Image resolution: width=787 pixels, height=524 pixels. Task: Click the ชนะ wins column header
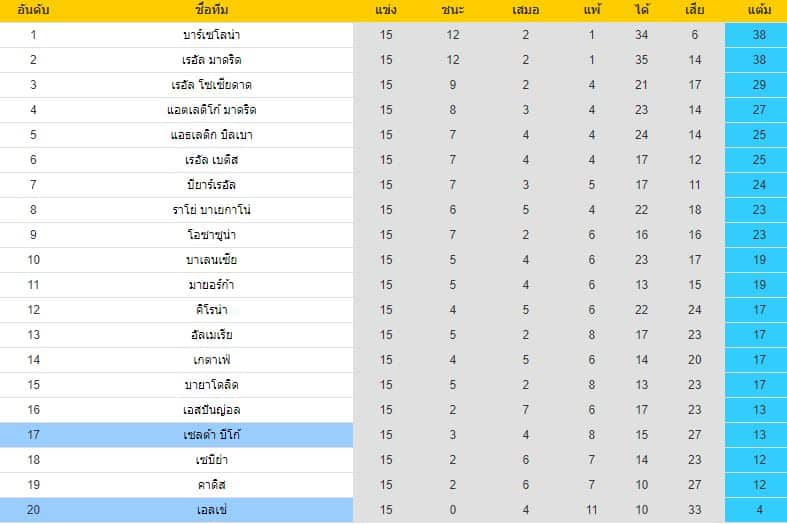click(x=453, y=10)
